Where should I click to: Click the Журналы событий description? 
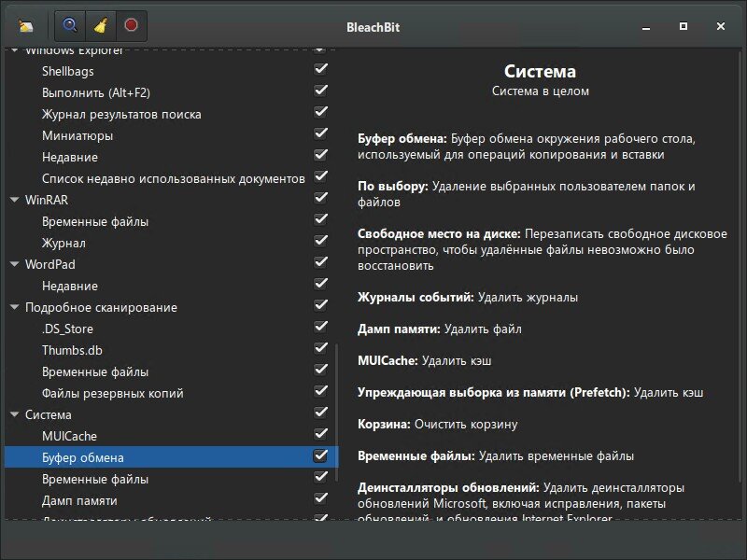(x=468, y=298)
